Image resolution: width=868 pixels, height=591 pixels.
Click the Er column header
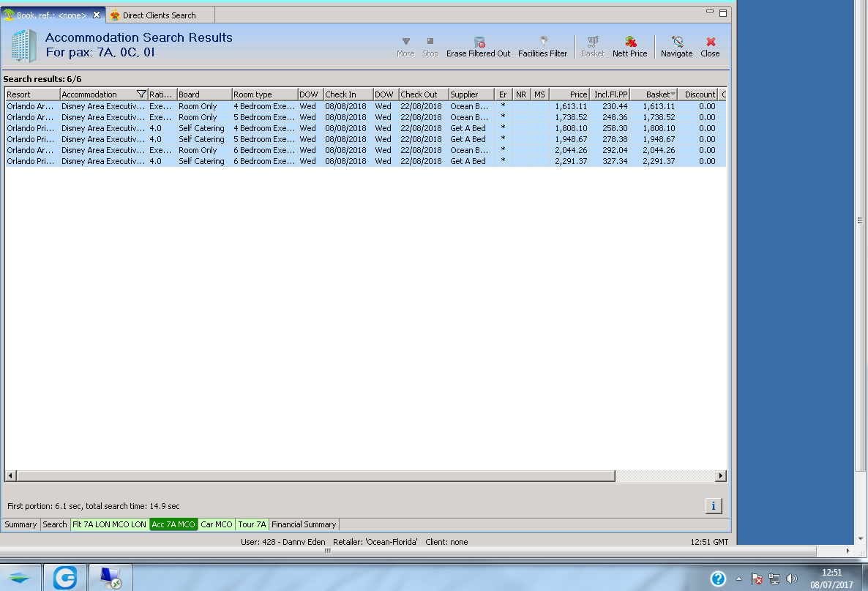click(x=504, y=94)
